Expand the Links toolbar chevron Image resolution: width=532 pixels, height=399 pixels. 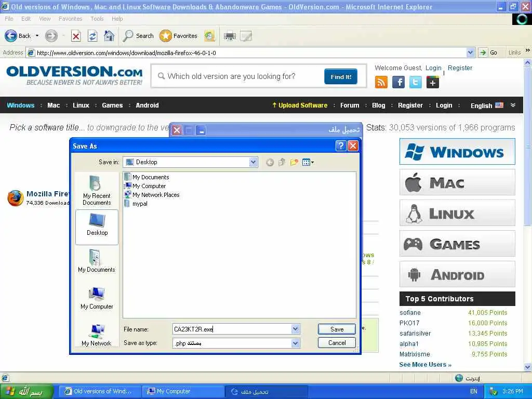[x=528, y=50]
